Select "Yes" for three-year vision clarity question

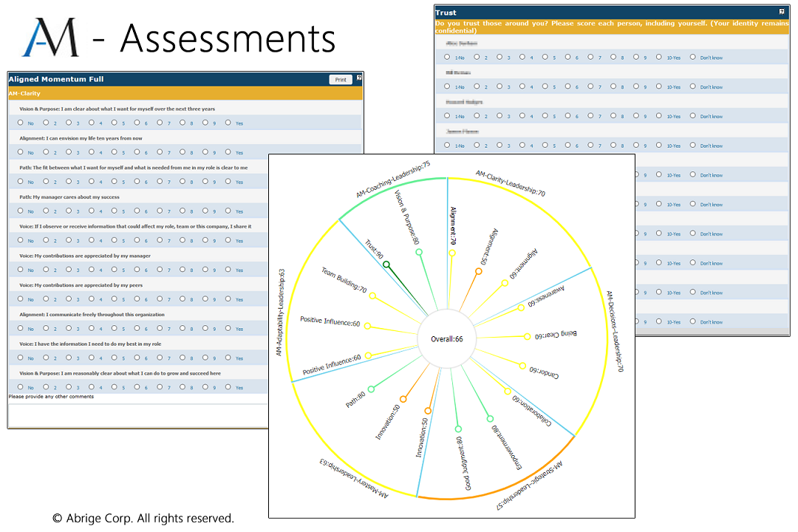coord(228,123)
